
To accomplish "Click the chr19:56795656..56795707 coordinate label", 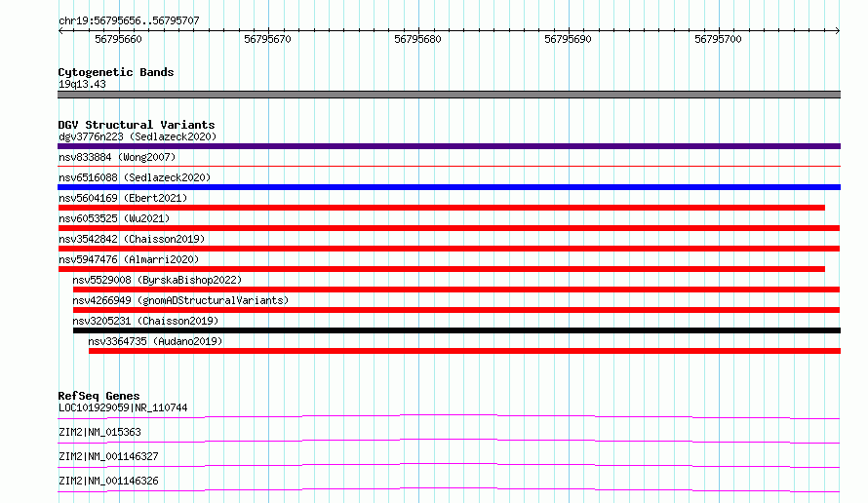I will point(129,20).
